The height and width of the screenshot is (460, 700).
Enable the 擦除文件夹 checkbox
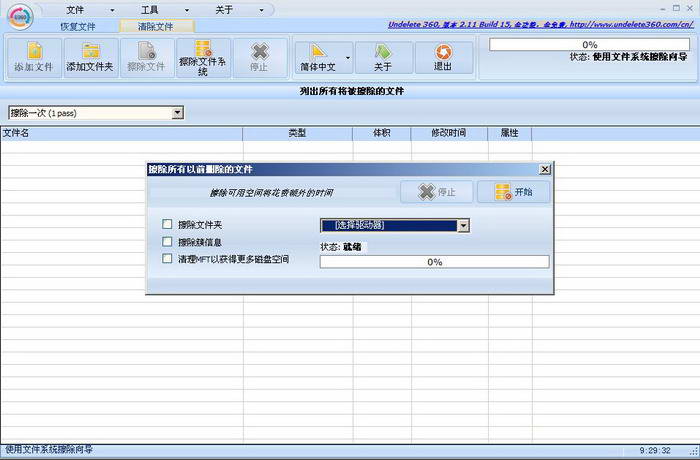(167, 224)
